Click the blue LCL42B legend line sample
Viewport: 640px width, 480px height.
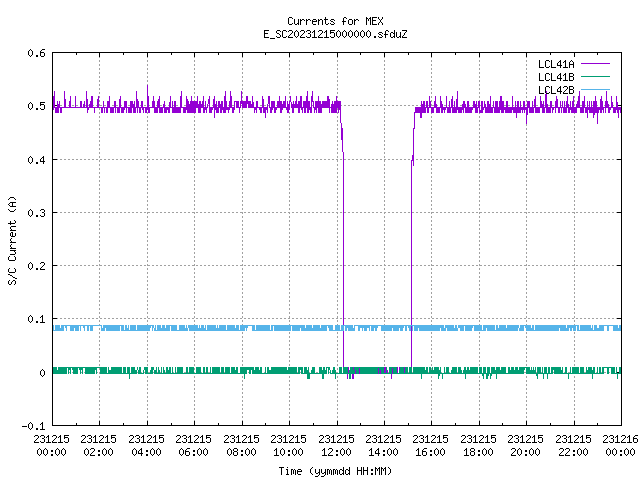click(x=595, y=89)
